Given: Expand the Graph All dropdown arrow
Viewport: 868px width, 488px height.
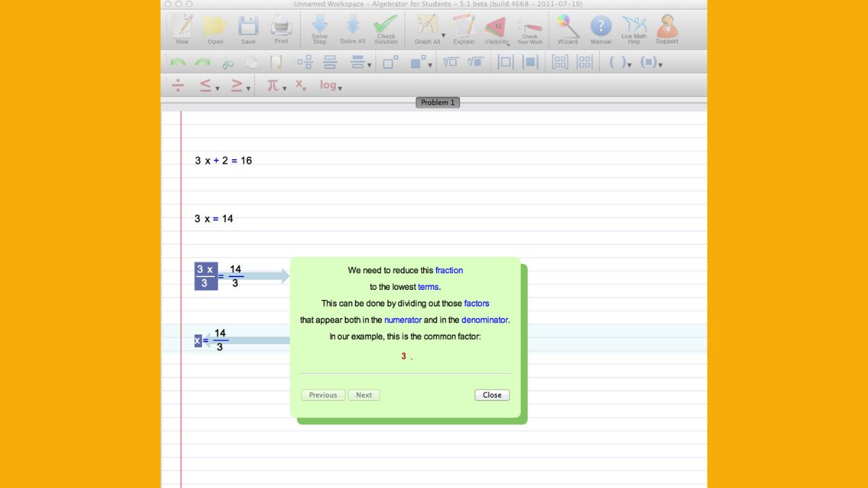Looking at the screenshot, I should click(443, 34).
